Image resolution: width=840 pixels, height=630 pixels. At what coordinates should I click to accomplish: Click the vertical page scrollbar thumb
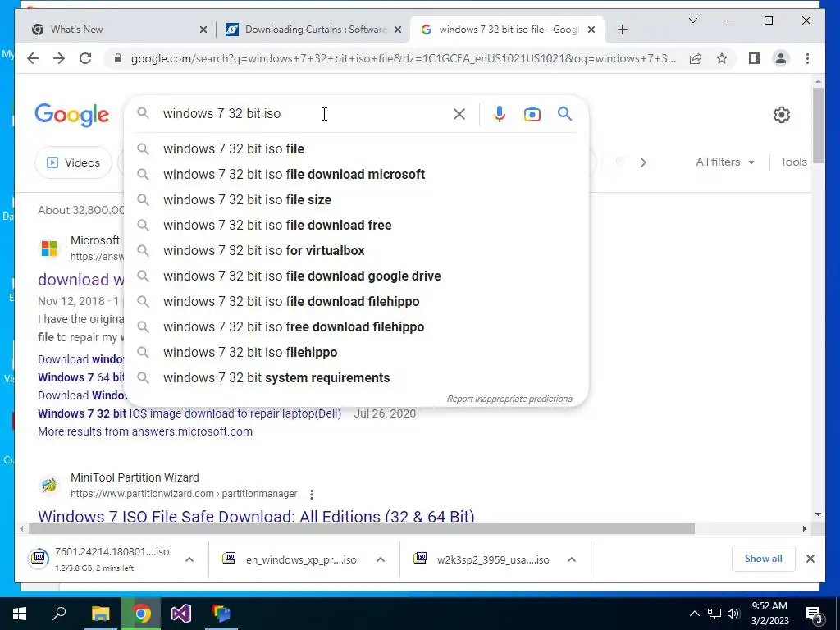pyautogui.click(x=818, y=126)
